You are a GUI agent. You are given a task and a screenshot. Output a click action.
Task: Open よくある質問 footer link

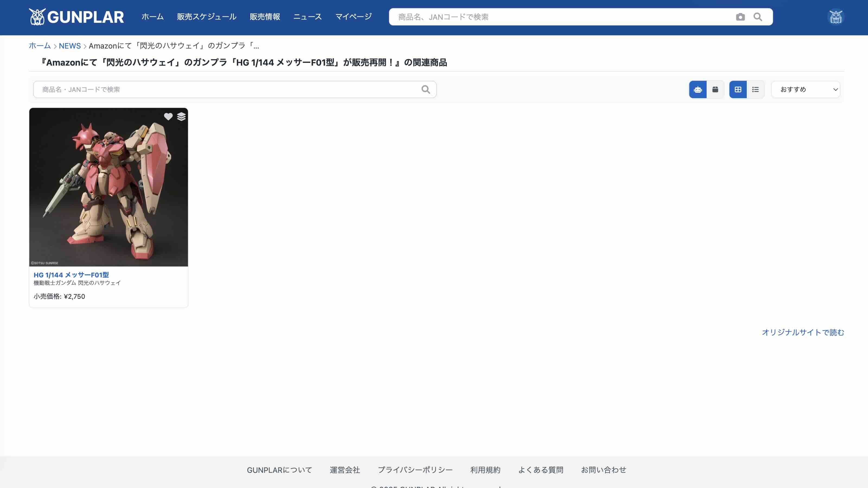pos(541,470)
